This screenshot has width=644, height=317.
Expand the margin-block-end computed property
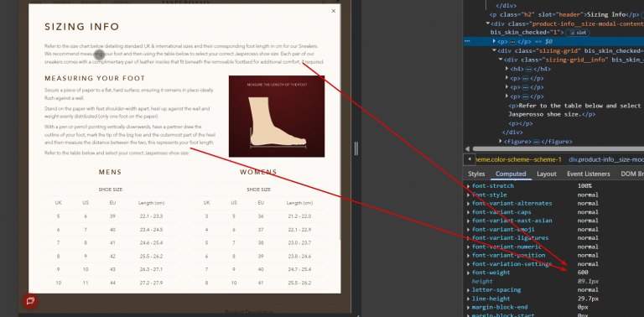469,307
